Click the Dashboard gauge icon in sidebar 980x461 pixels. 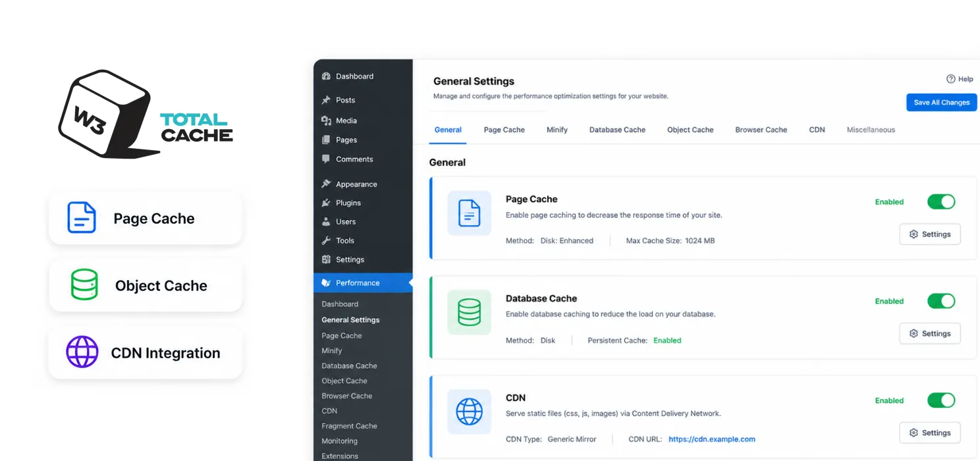pos(326,76)
